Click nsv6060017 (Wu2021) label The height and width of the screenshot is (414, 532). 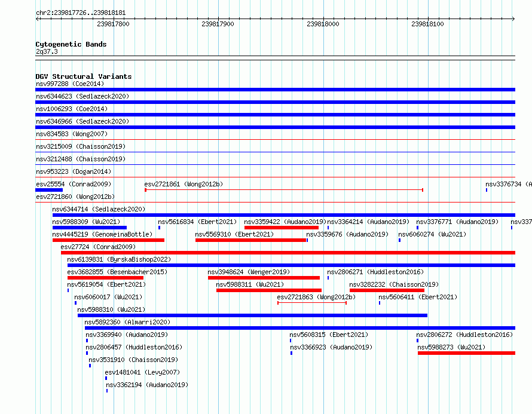108,297
